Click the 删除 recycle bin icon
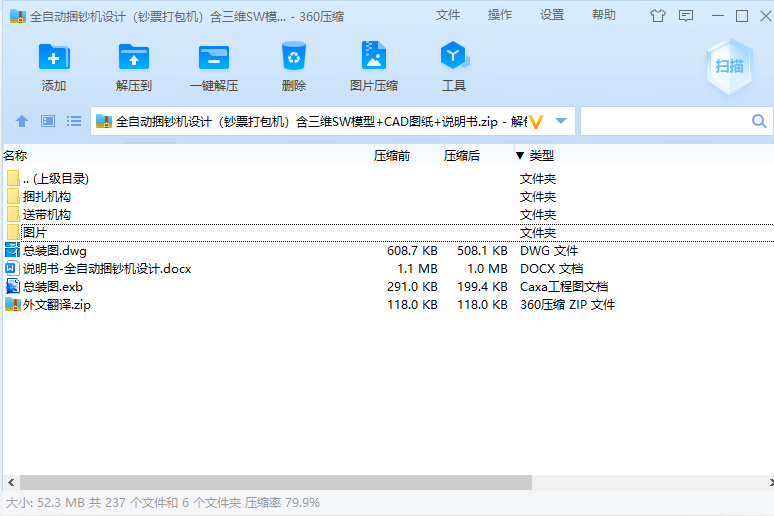Image resolution: width=774 pixels, height=516 pixels. coord(294,56)
